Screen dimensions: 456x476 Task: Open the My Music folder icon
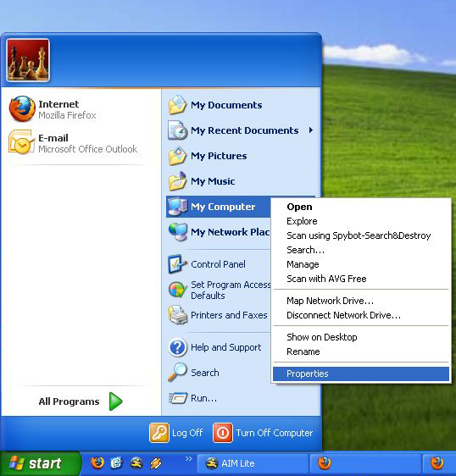tap(177, 181)
